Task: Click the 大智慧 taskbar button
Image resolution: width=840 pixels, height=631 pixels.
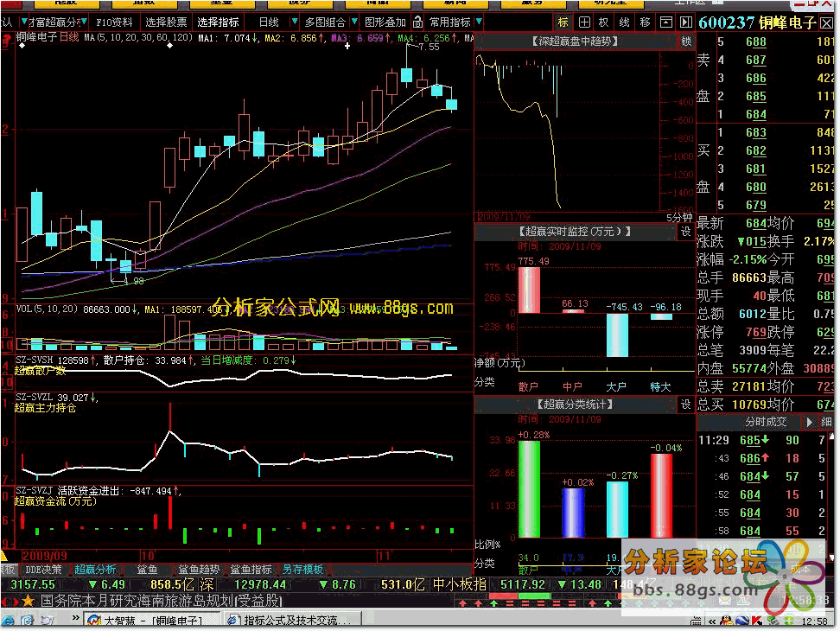Action: point(153,621)
